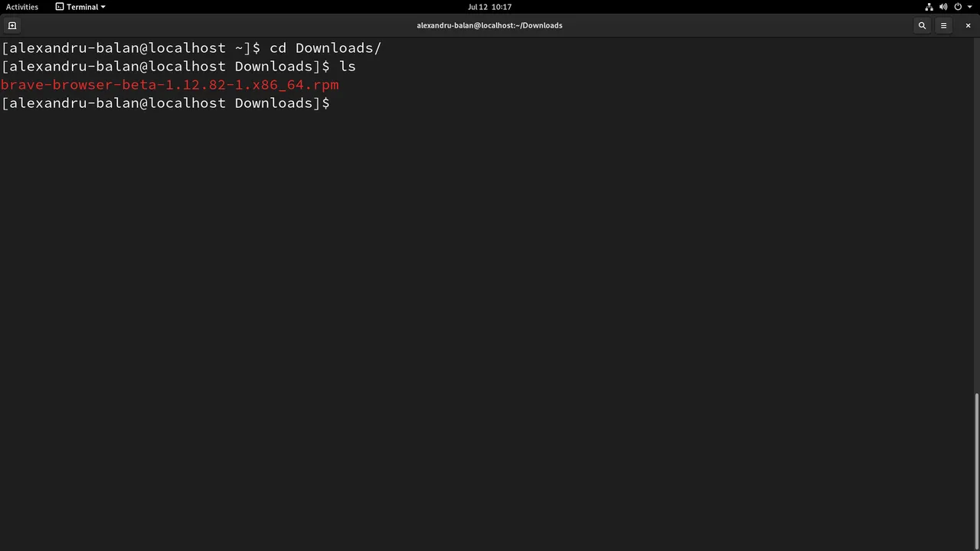The width and height of the screenshot is (980, 551).
Task: Click the 'ls' command text
Action: (x=348, y=67)
